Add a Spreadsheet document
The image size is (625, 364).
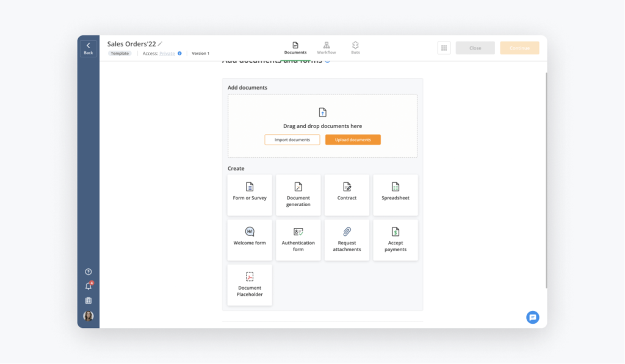coord(396,194)
